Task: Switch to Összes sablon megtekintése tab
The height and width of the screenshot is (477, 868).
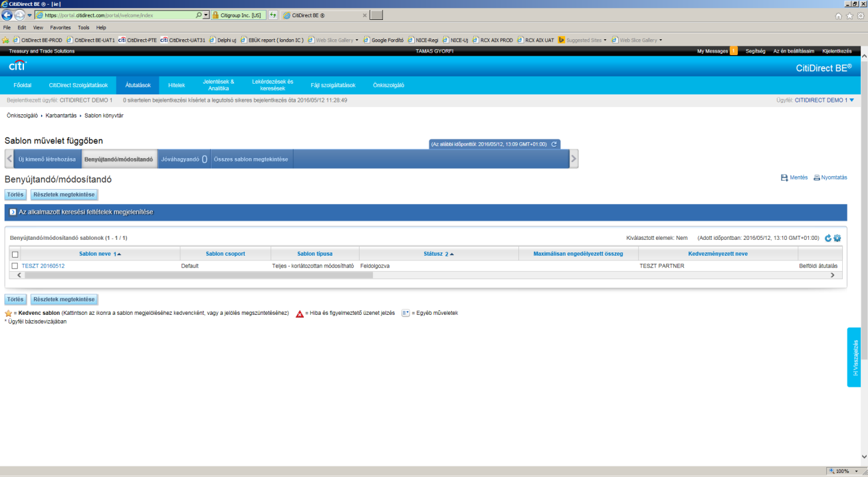Action: [x=251, y=159]
